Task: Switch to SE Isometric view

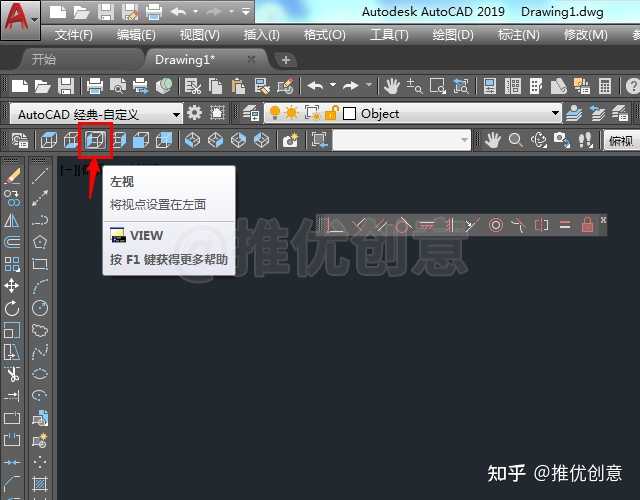Action: tap(216, 140)
